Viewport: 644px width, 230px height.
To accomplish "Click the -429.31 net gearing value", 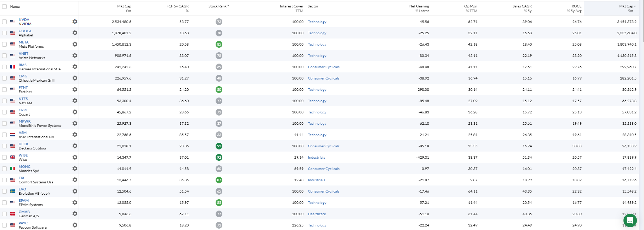I will (x=423, y=158).
